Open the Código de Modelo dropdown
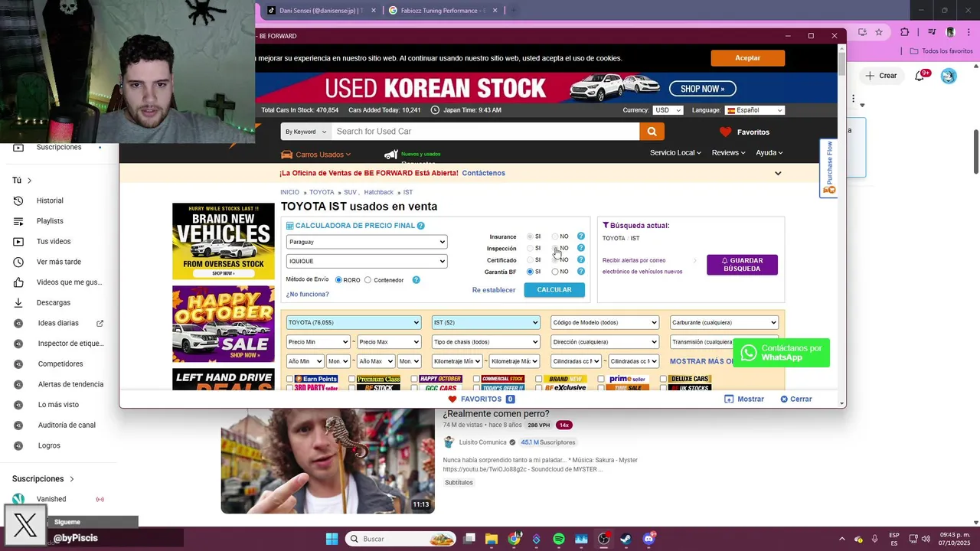The width and height of the screenshot is (980, 551). click(605, 322)
